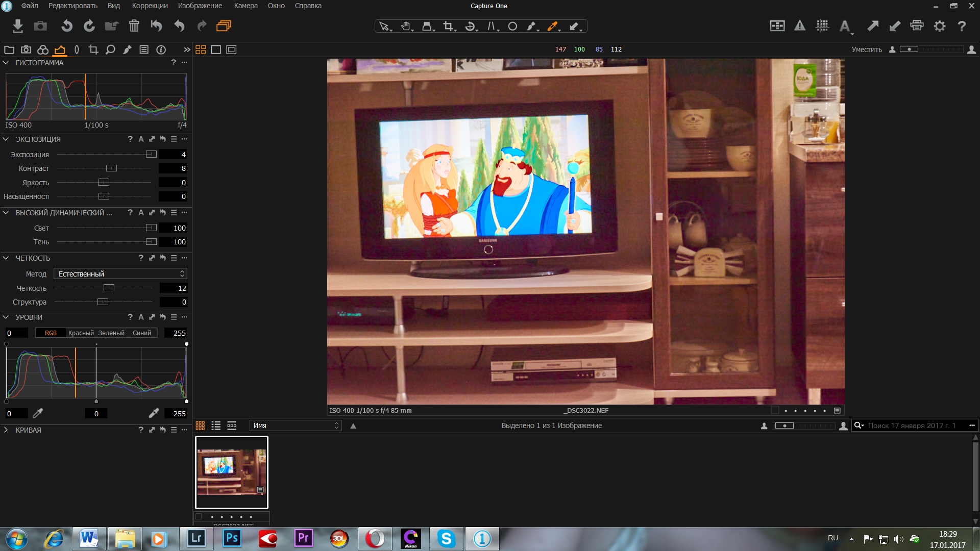Open the Камера menu
980x551 pixels.
(x=246, y=6)
